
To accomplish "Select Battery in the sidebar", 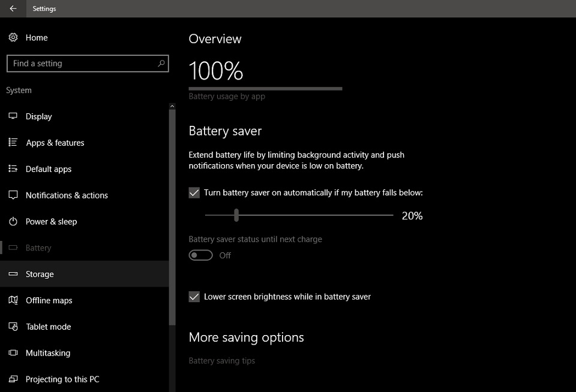I will click(x=39, y=248).
